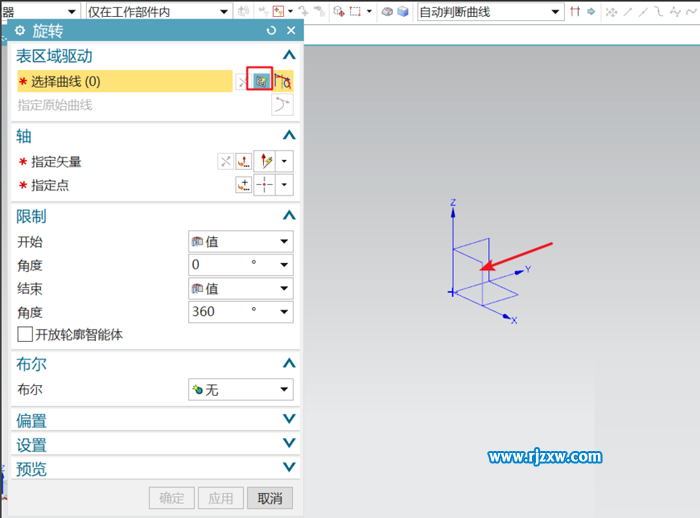This screenshot has width=700, height=518.
Task: Collapse the 限制 section
Action: [289, 215]
